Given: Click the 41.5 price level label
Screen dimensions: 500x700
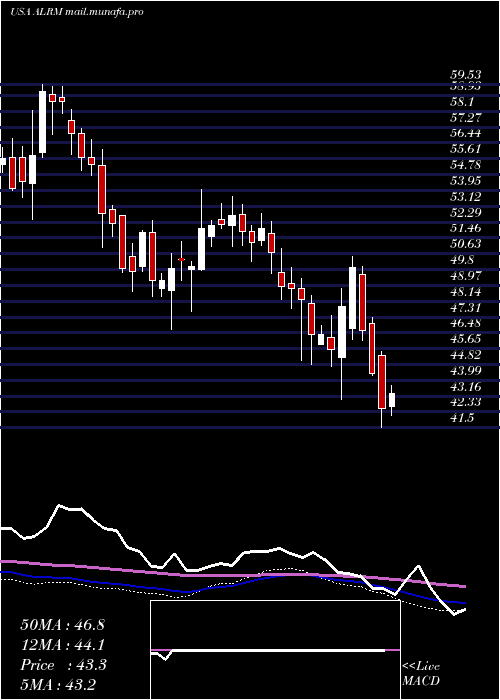Looking at the screenshot, I should pos(464,417).
